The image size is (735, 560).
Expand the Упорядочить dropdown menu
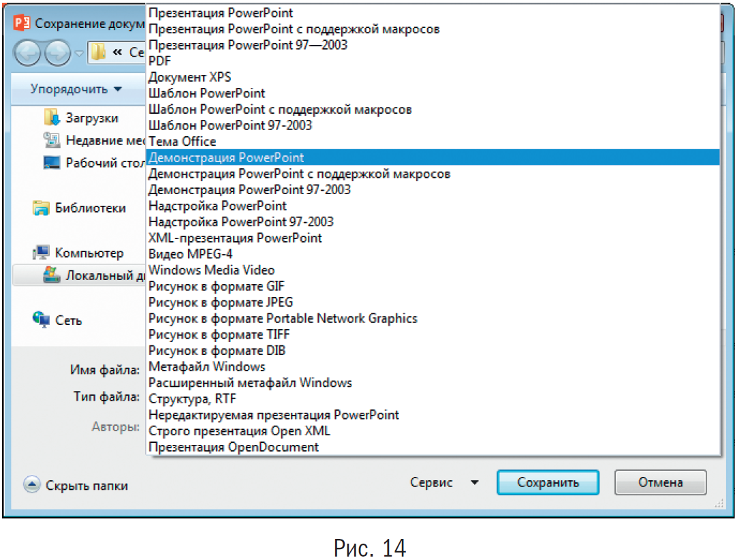tap(76, 89)
